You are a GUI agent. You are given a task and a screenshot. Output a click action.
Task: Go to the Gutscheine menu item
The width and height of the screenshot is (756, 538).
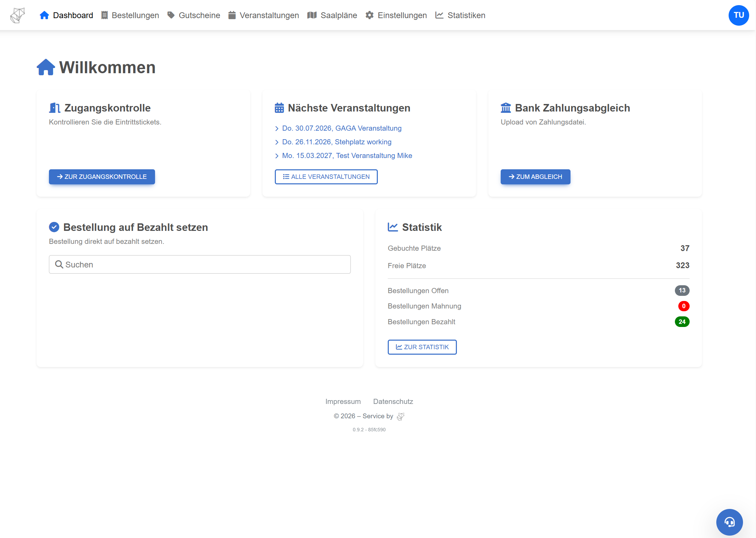pos(194,15)
